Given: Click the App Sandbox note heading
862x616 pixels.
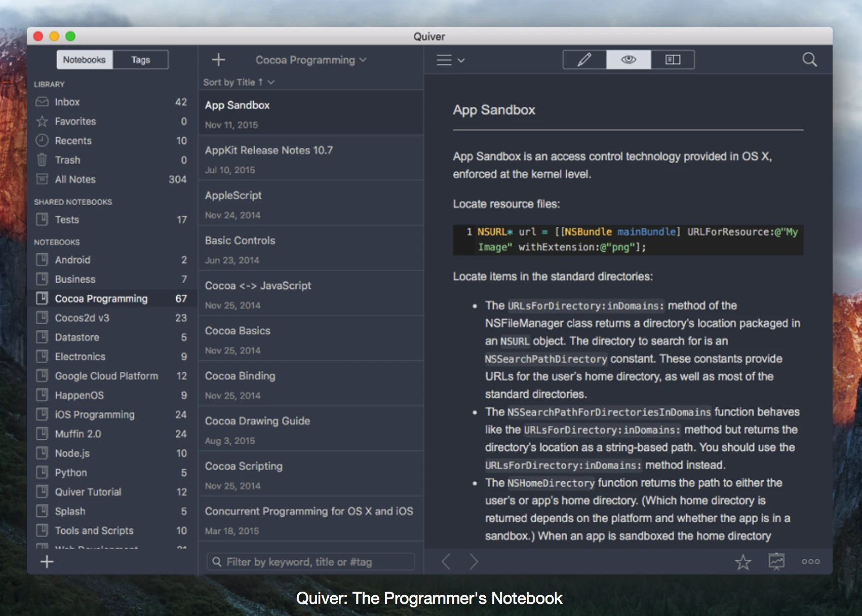Looking at the screenshot, I should (x=494, y=110).
